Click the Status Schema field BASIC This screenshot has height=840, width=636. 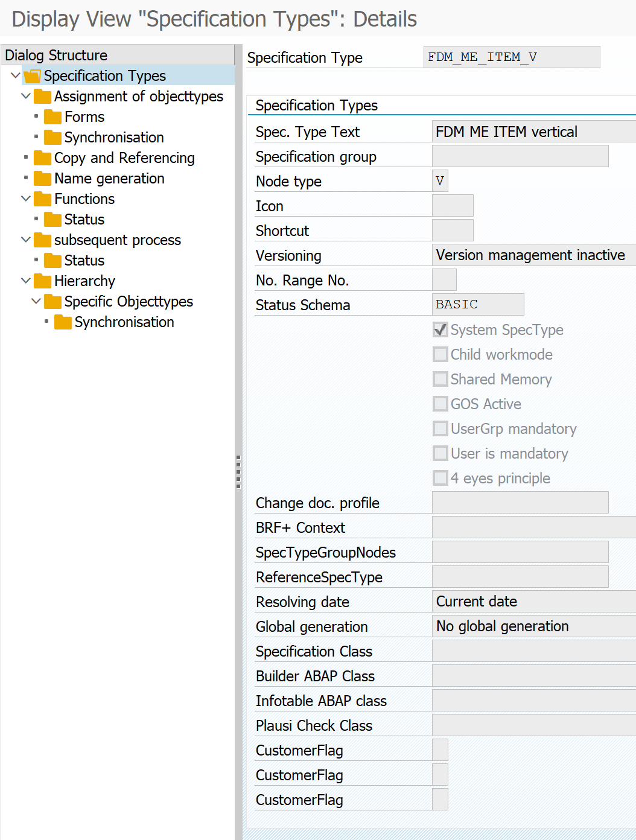(477, 305)
